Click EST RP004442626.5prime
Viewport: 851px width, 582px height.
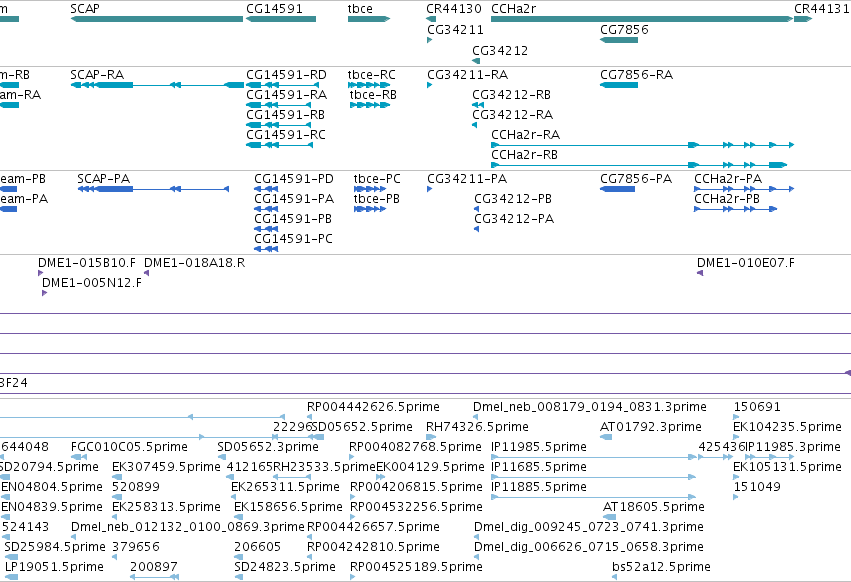(x=373, y=407)
